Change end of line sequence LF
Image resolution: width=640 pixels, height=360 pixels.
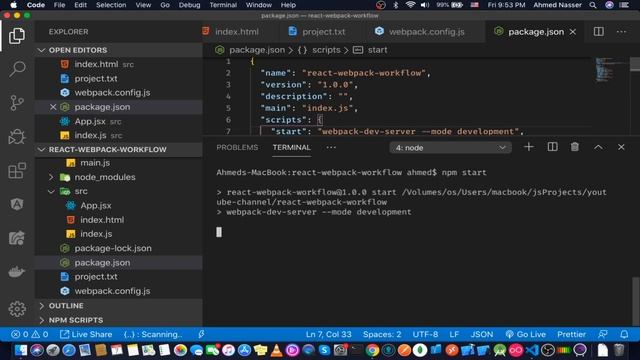[x=454, y=334]
